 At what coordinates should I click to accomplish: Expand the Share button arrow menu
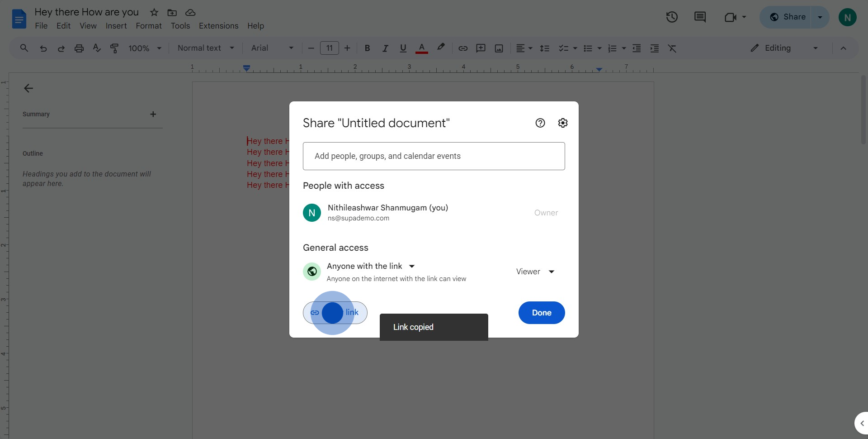pos(820,17)
